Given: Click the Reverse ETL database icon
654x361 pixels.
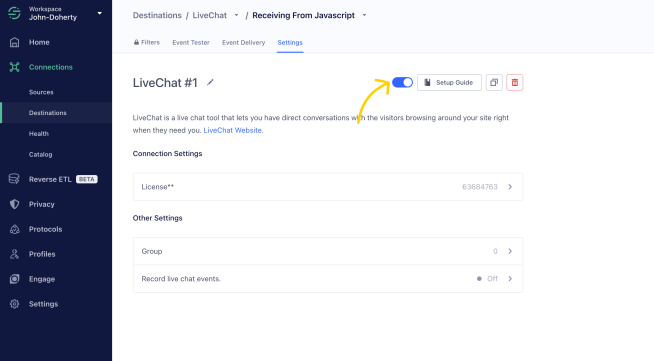Looking at the screenshot, I should (14, 179).
